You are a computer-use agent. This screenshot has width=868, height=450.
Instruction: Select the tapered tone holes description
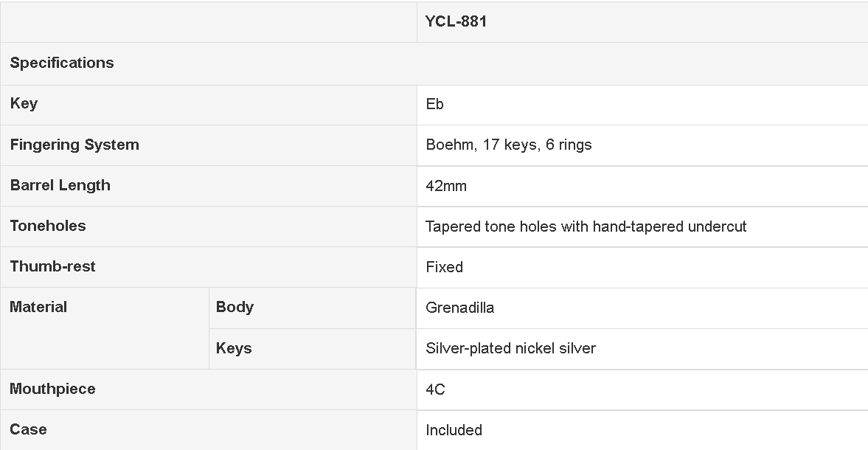[x=586, y=226]
